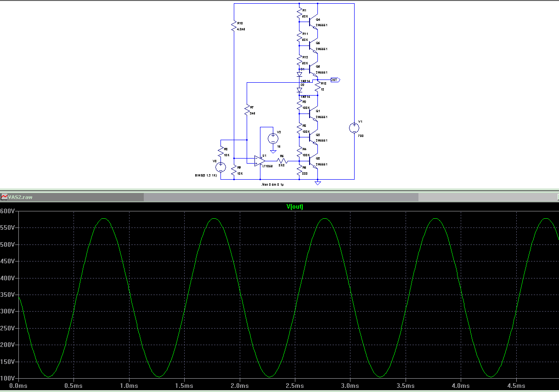Viewport: 559px width, 392px height.
Task: Select the 10K resistor right of V3
Action: pyautogui.click(x=234, y=171)
